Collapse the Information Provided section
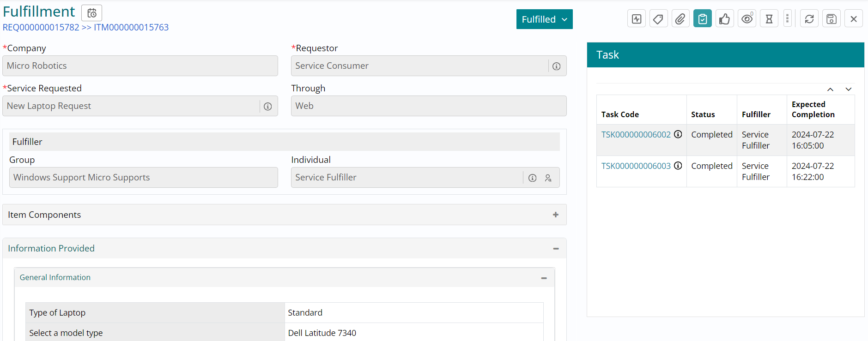Screen dimensions: 868x341 click(x=556, y=249)
